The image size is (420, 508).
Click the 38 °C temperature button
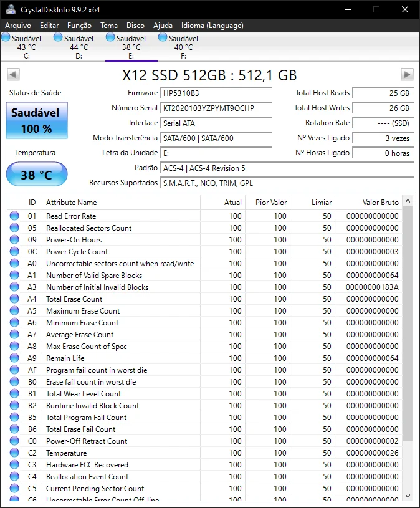click(37, 175)
